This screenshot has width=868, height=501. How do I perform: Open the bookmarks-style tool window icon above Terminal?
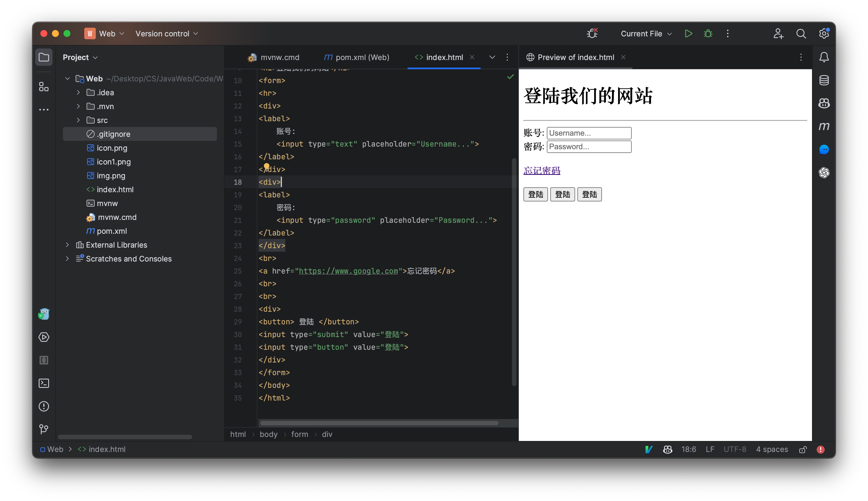tap(44, 360)
